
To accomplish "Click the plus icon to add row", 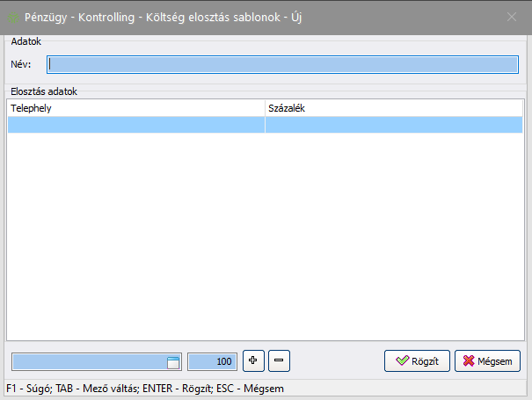I will click(252, 360).
